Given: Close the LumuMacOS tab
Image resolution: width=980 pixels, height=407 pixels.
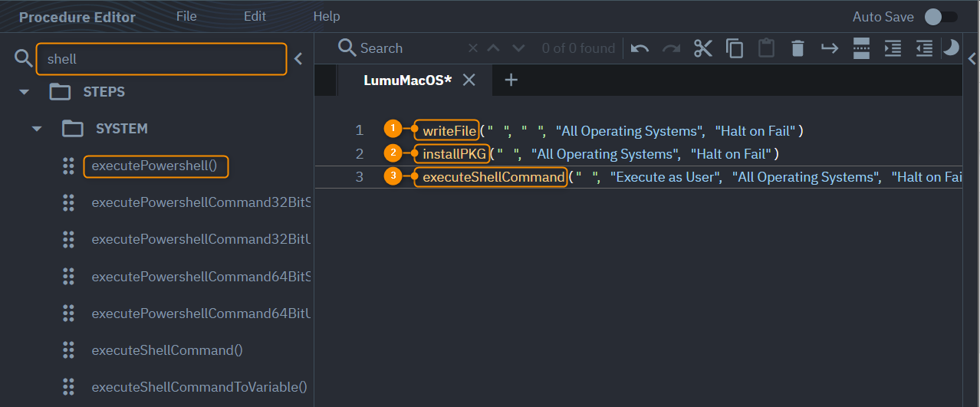Looking at the screenshot, I should pyautogui.click(x=469, y=80).
